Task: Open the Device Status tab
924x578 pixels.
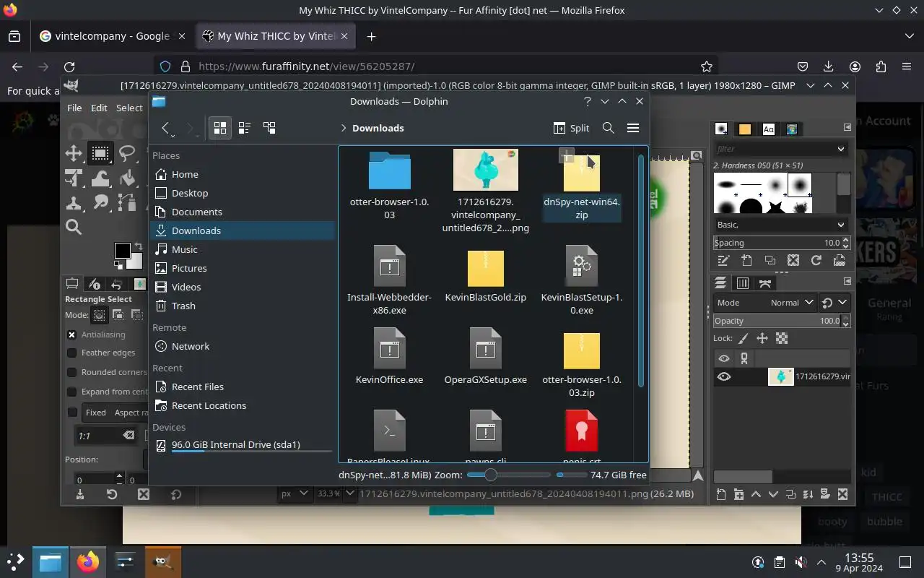Action: (x=94, y=284)
